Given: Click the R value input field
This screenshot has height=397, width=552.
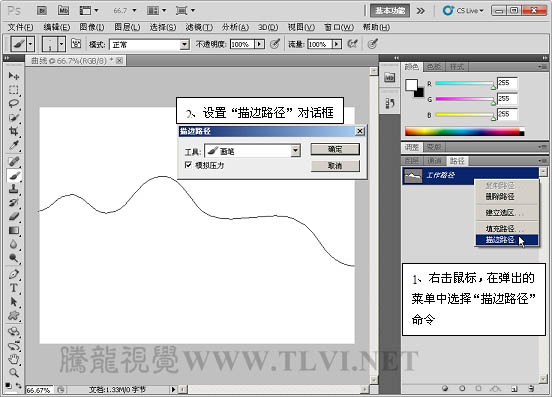Looking at the screenshot, I should pyautogui.click(x=507, y=83).
